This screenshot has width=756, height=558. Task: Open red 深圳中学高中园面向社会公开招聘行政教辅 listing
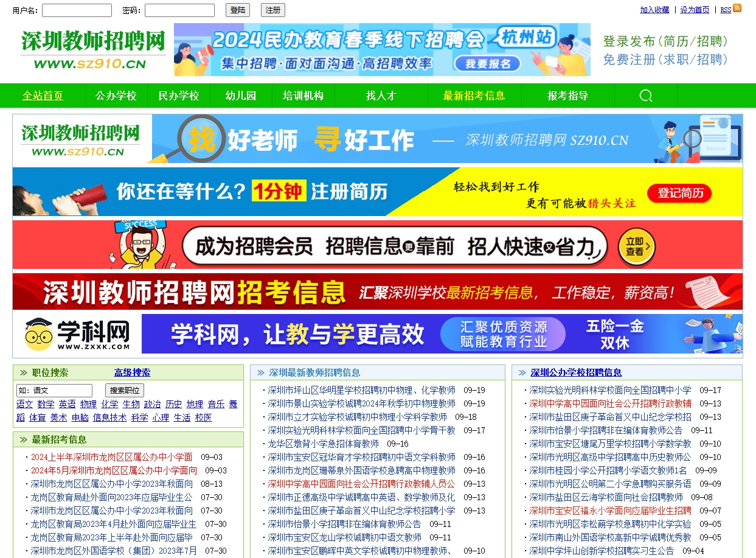[611, 403]
